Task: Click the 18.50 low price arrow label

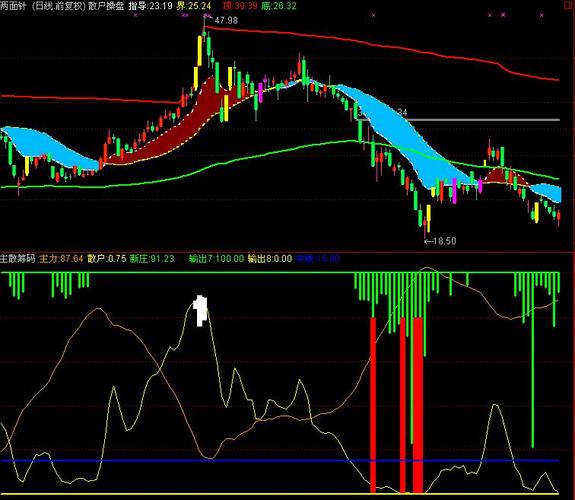Action: tap(440, 241)
